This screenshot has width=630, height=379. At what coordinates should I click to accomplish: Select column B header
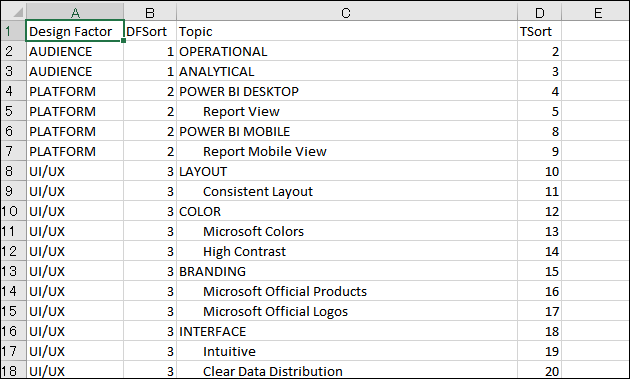(150, 12)
